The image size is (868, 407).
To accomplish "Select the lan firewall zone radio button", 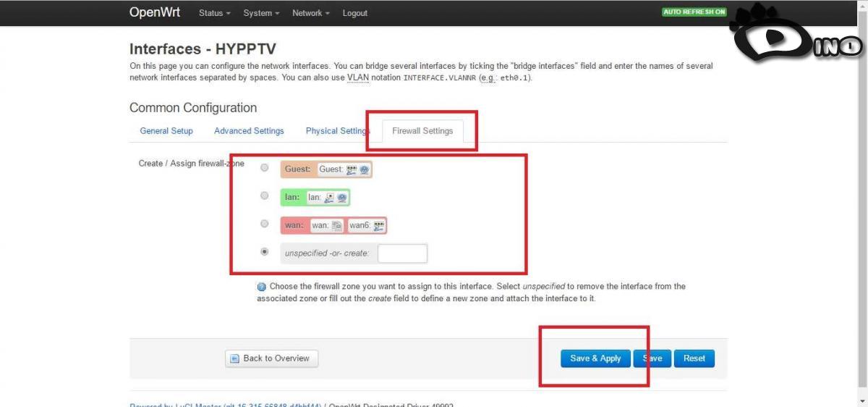I will tap(265, 196).
